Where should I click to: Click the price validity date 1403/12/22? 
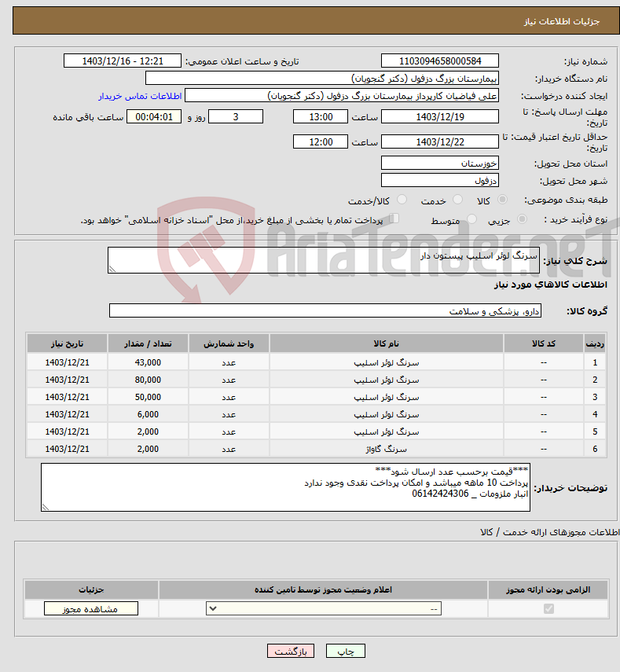pyautogui.click(x=440, y=141)
